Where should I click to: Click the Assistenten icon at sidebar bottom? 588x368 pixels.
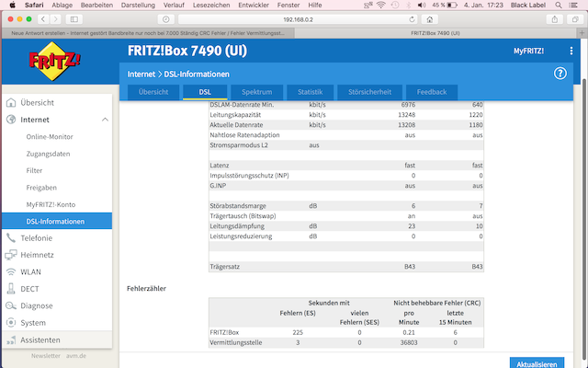tap(11, 339)
